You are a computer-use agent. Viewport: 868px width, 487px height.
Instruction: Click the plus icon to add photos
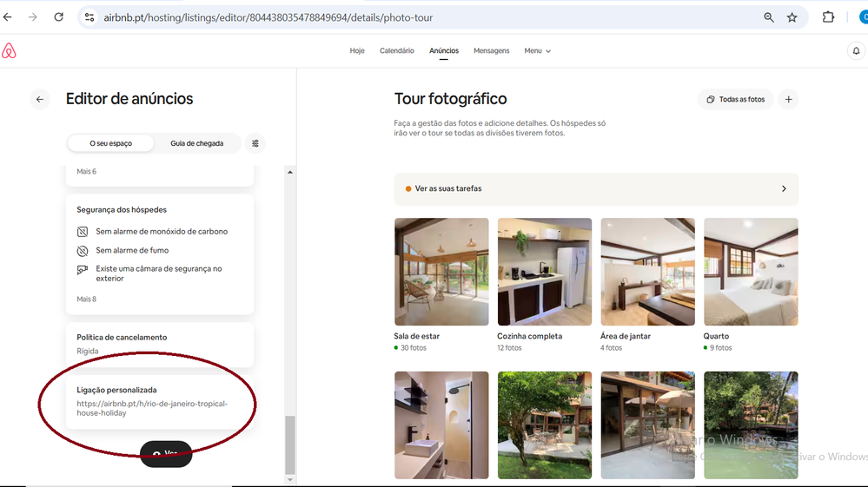(788, 100)
